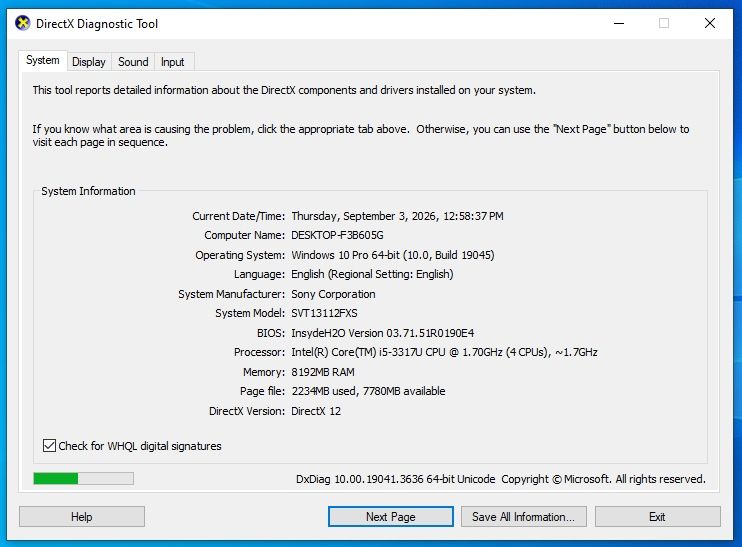Image resolution: width=742 pixels, height=547 pixels.
Task: Click system model SVT13112FXS
Action: pos(324,313)
